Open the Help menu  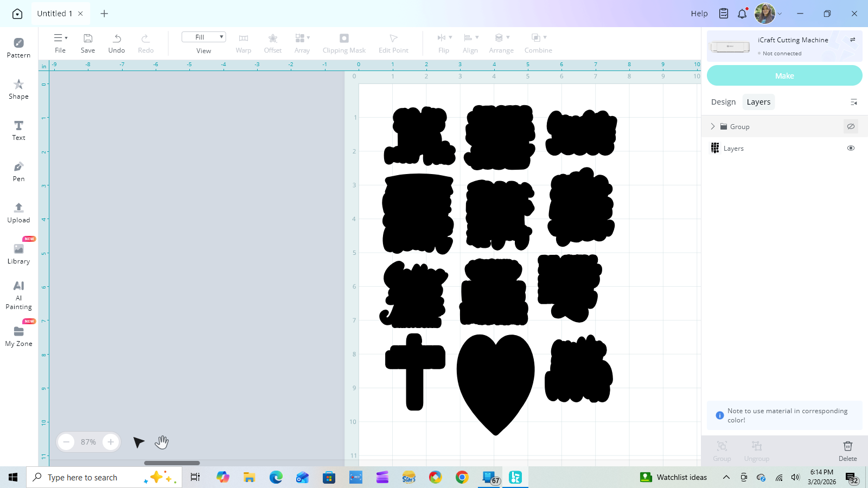[699, 14]
